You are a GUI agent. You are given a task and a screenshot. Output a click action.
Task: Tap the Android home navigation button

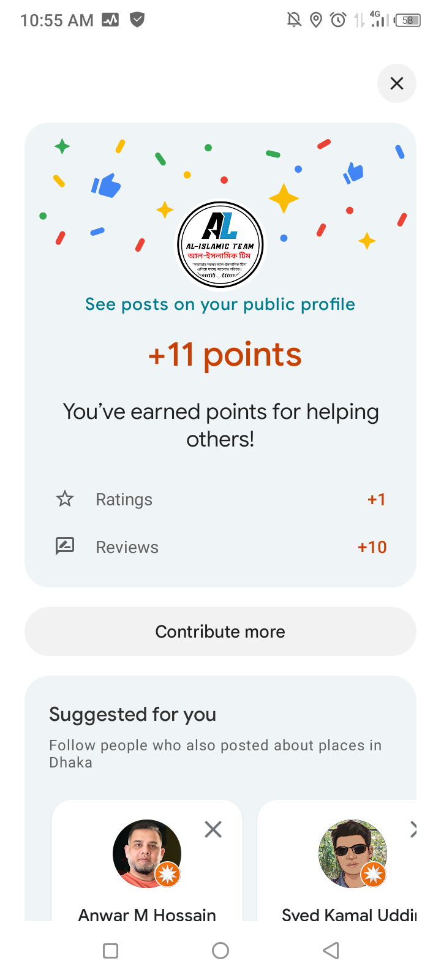pyautogui.click(x=221, y=951)
